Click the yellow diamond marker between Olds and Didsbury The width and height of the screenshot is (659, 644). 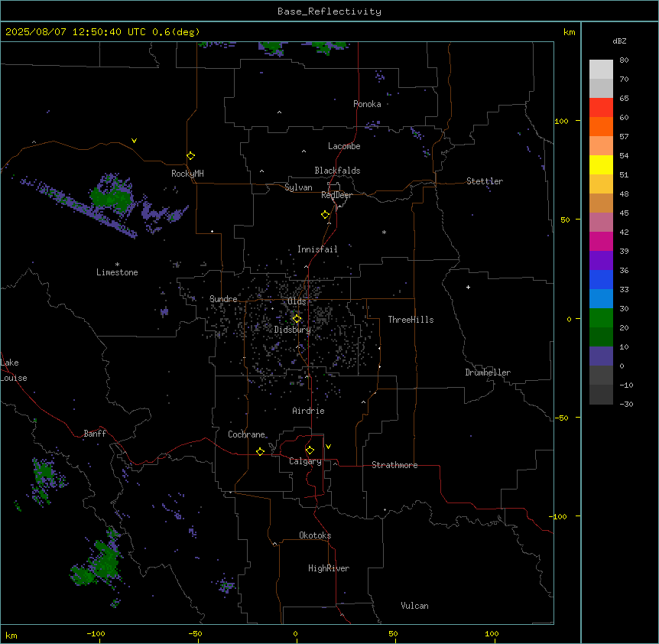(297, 319)
